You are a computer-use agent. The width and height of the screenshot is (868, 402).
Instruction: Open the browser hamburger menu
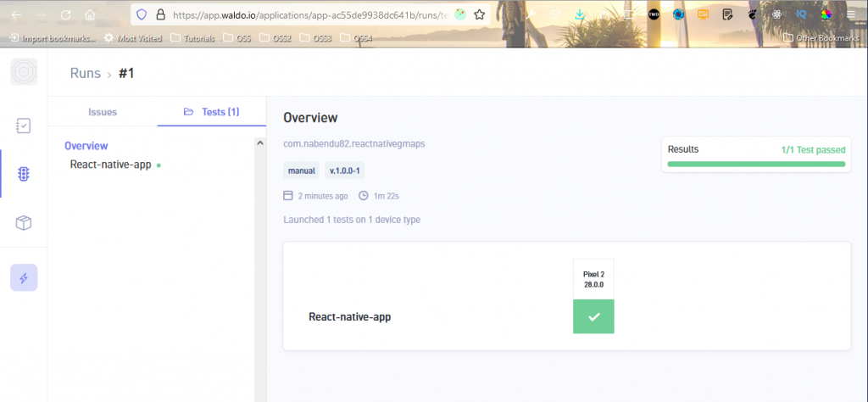[x=851, y=15]
